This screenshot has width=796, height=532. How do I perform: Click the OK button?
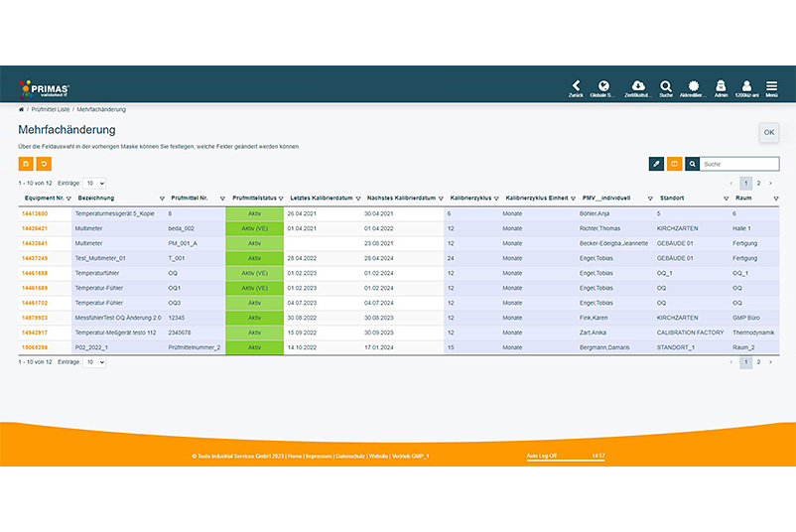[x=769, y=132]
